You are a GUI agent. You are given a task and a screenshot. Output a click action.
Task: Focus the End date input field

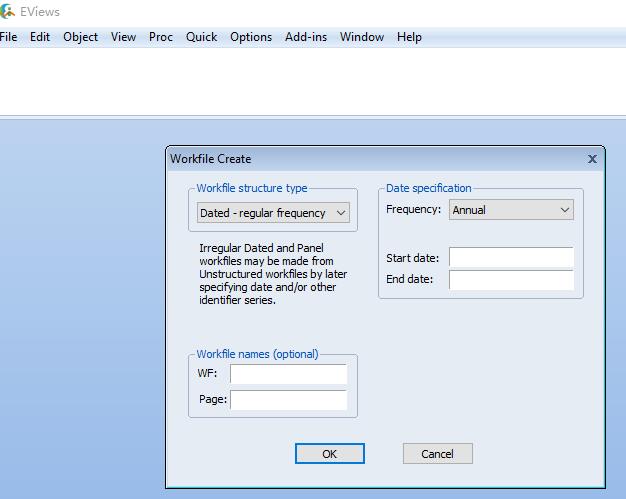[511, 280]
